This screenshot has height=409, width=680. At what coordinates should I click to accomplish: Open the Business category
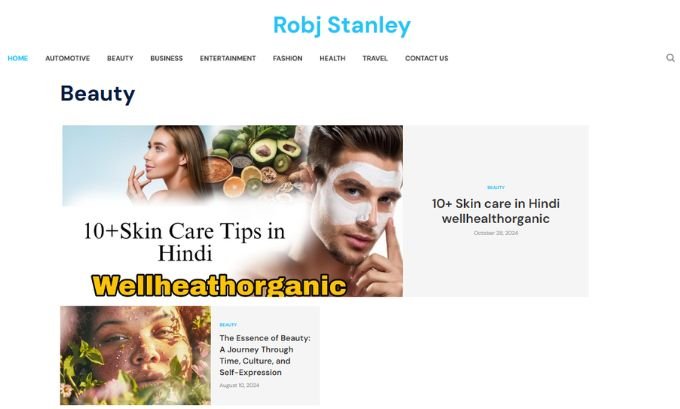point(167,58)
